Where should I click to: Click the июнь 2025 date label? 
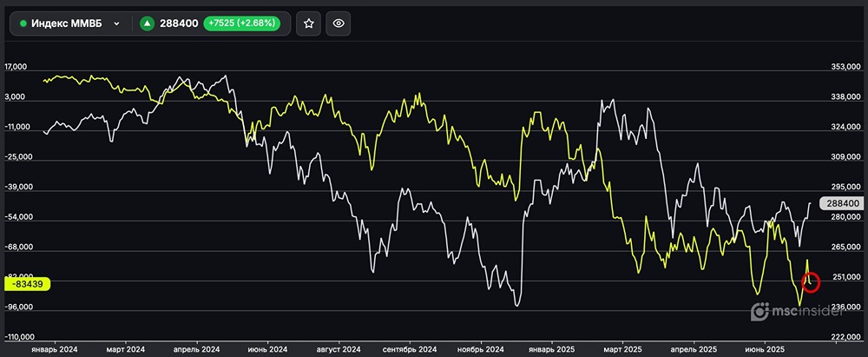pyautogui.click(x=766, y=348)
